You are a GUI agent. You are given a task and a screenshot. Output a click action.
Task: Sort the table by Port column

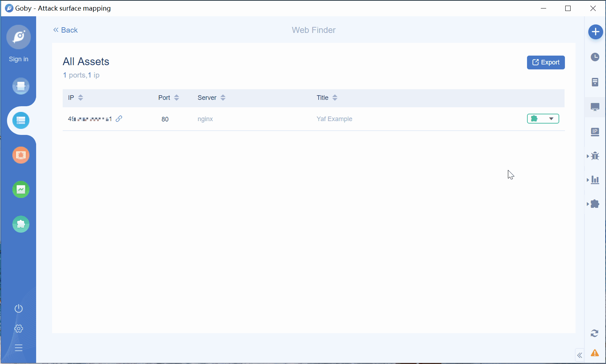click(x=176, y=98)
